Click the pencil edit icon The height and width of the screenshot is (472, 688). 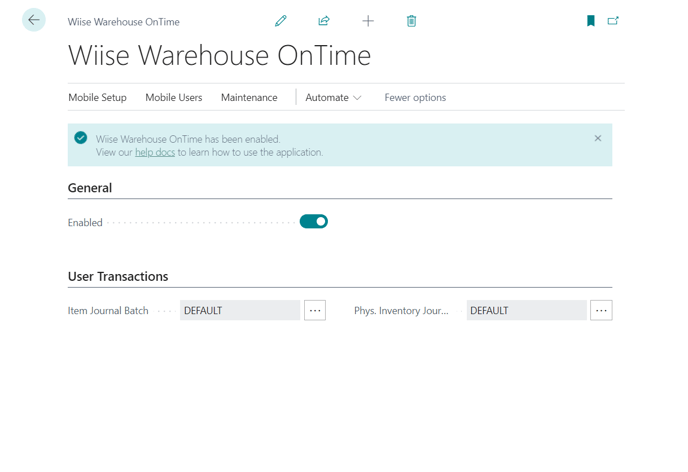click(281, 21)
